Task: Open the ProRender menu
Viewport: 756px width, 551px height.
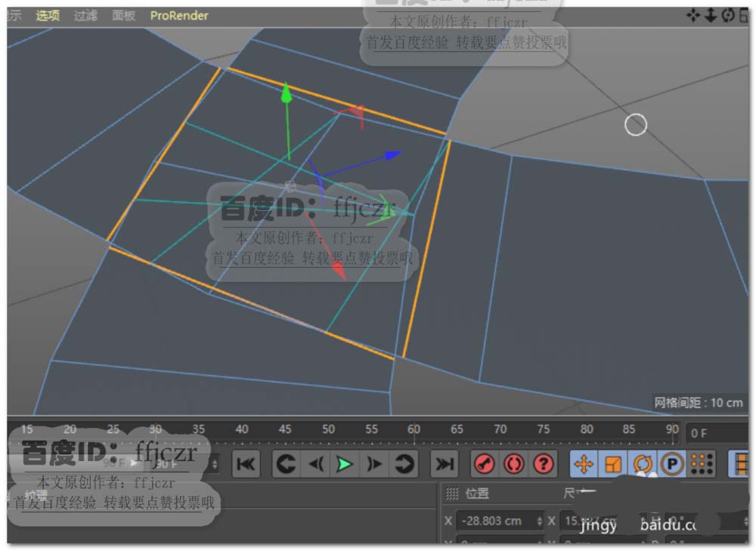Action: tap(179, 16)
